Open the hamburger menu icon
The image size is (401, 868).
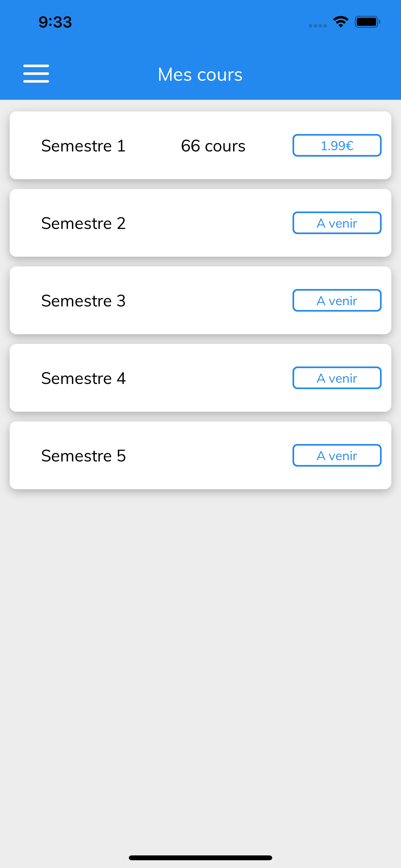[36, 73]
